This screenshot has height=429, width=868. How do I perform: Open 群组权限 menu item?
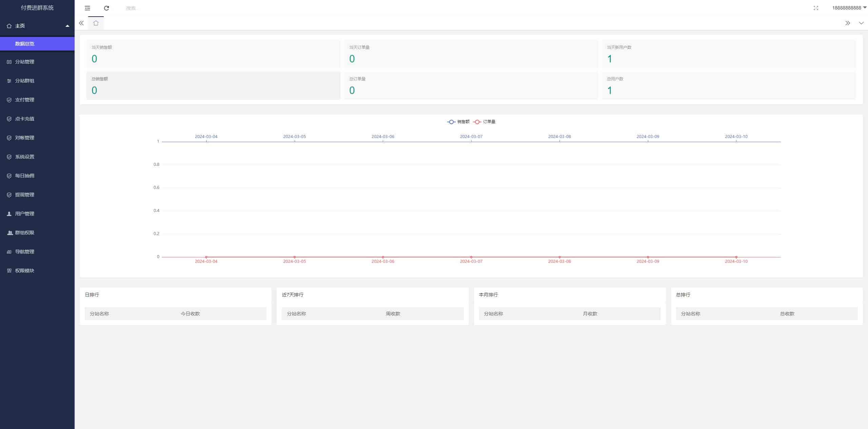click(25, 233)
